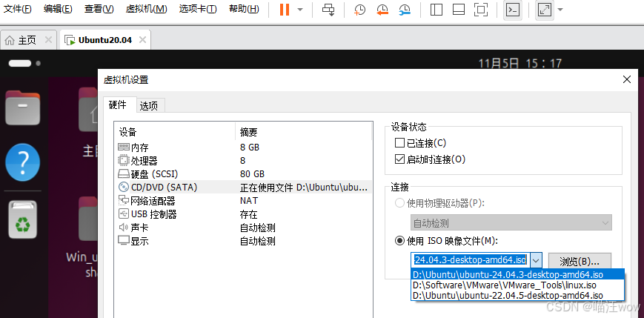The width and height of the screenshot is (644, 318).
Task: Click the 11月5日 15:17 clock in Ubuntu
Action: coord(520,63)
